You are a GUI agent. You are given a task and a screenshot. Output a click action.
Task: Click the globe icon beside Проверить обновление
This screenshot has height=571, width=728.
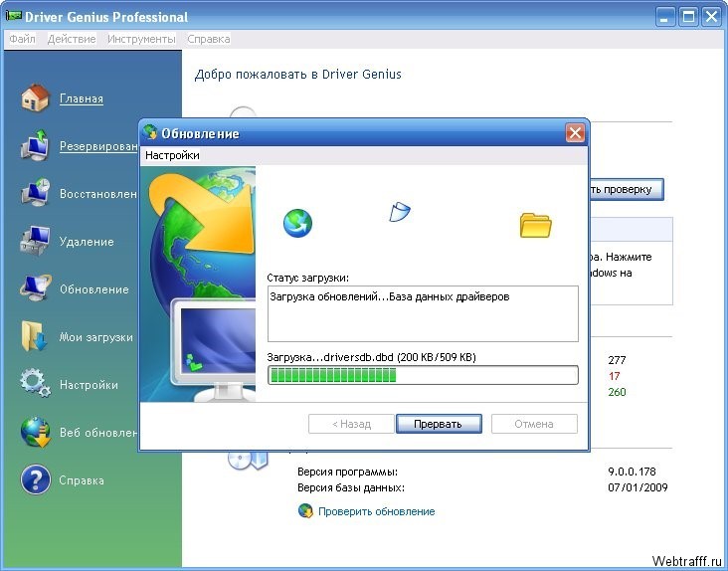305,511
